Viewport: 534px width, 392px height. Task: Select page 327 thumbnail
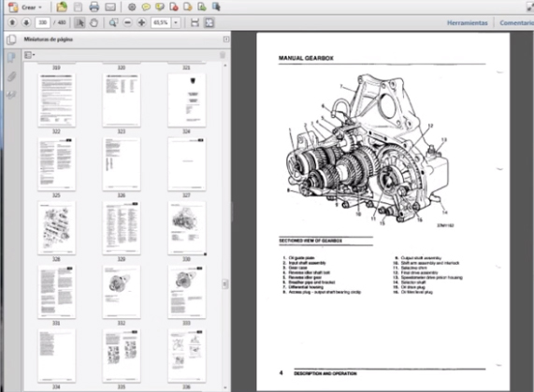187,164
